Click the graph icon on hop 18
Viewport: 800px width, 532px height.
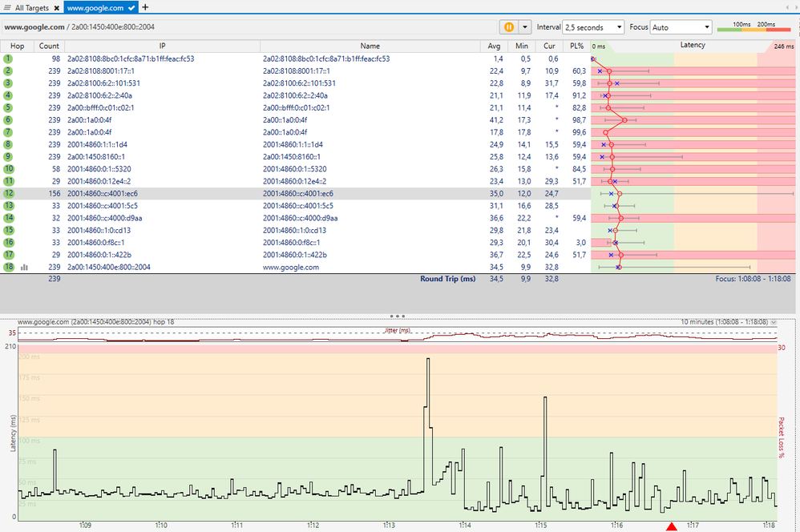pyautogui.click(x=24, y=267)
